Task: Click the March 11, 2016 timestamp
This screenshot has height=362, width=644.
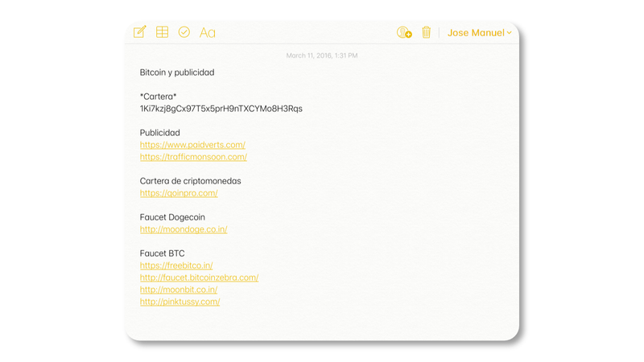Action: pos(322,56)
